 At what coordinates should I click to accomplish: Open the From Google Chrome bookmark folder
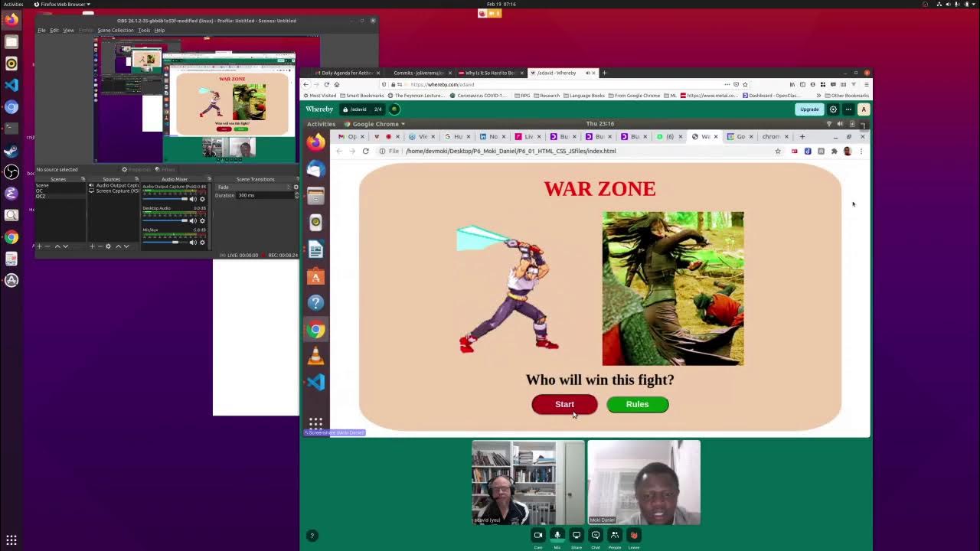pos(635,96)
